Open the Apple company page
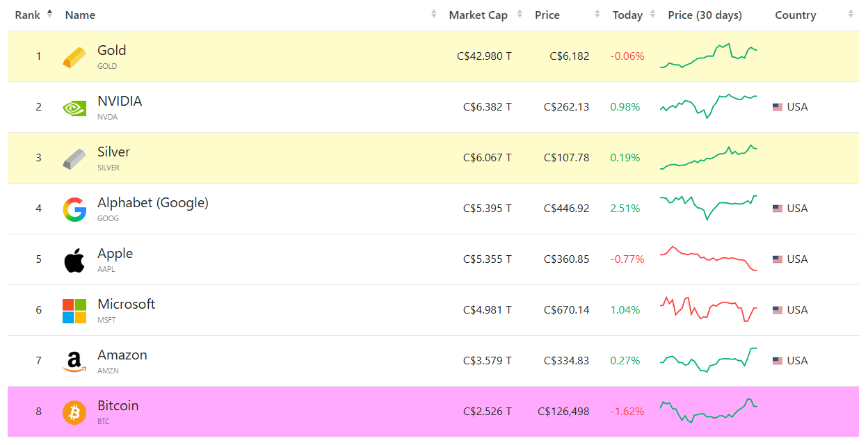The image size is (868, 445). click(x=115, y=253)
